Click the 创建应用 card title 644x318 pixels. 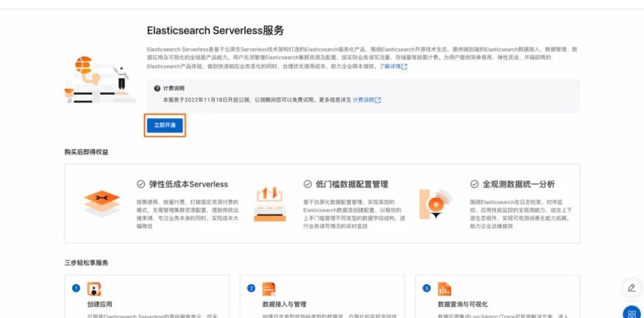[100, 304]
